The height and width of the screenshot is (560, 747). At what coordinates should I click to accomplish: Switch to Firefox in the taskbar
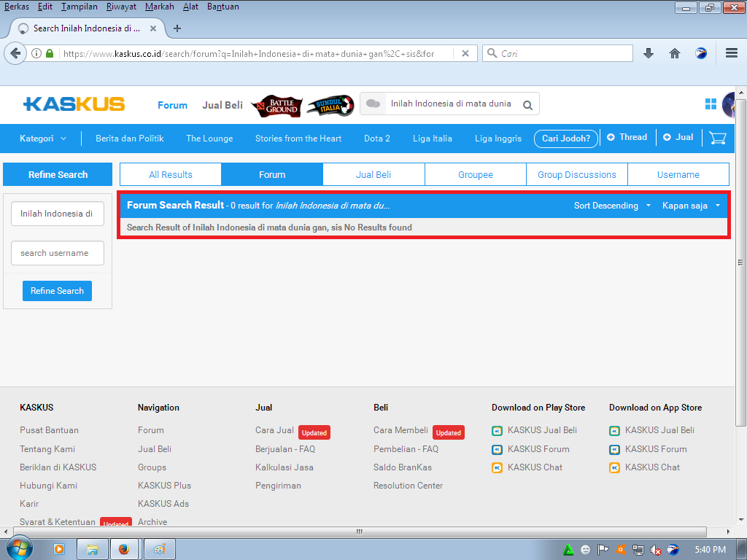coord(124,550)
